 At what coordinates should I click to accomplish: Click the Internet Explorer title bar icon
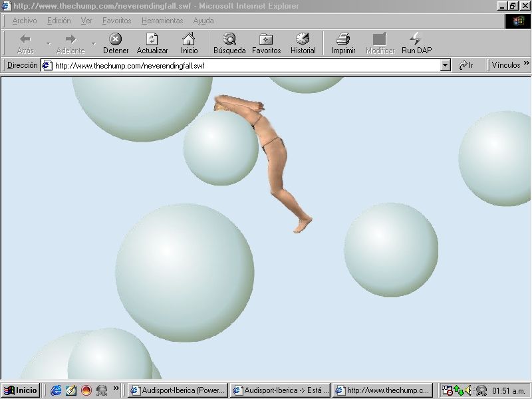pos(6,6)
